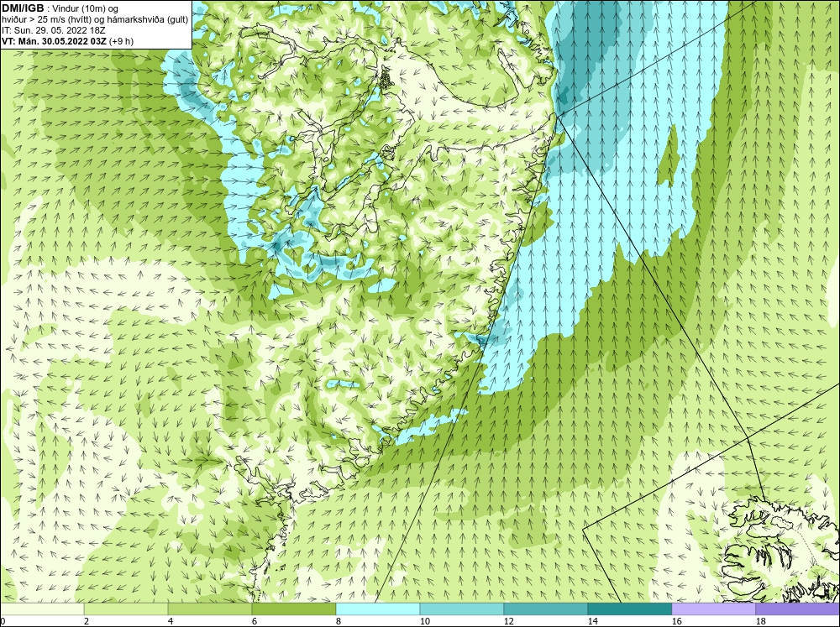Viewport: 840px width, 627px height.
Task: Click the purple color band above 18 m/s
Action: pyautogui.click(x=798, y=609)
